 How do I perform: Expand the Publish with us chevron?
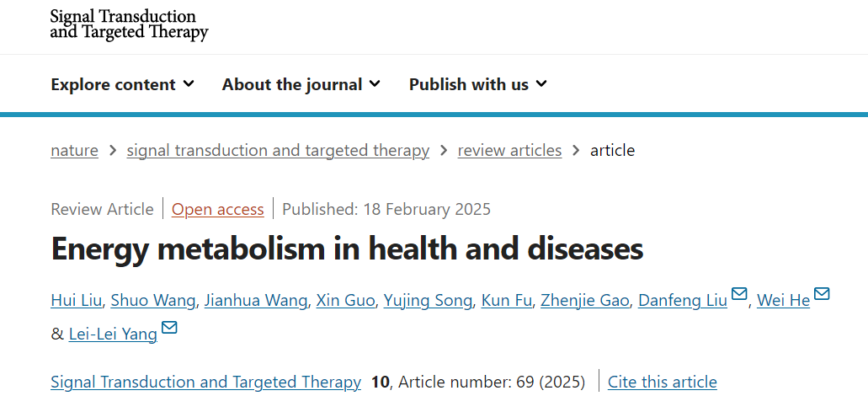coord(541,84)
